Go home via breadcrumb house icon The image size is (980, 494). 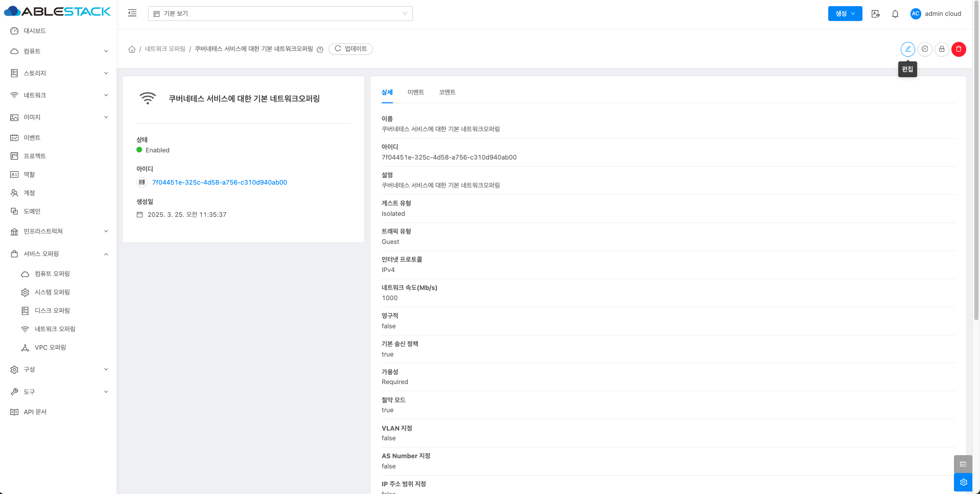[132, 49]
